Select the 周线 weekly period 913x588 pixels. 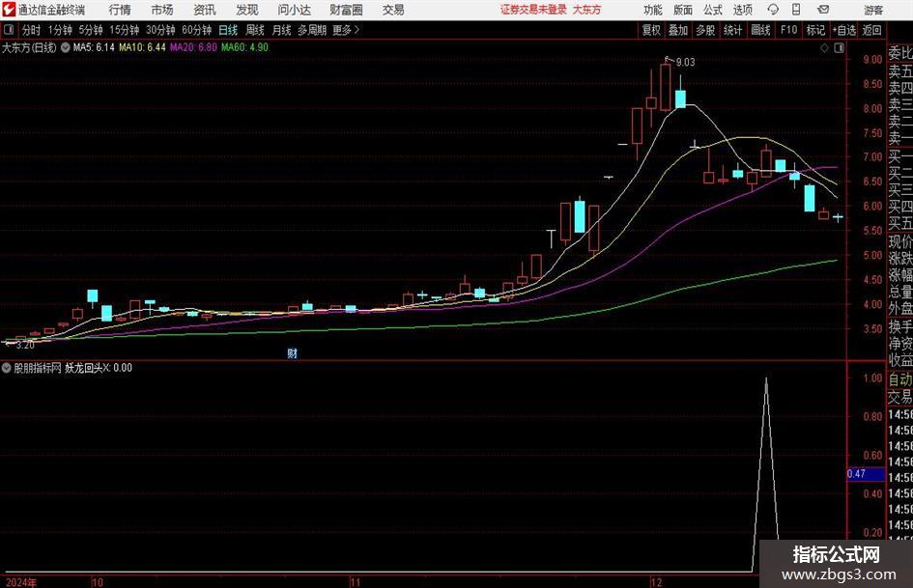255,30
